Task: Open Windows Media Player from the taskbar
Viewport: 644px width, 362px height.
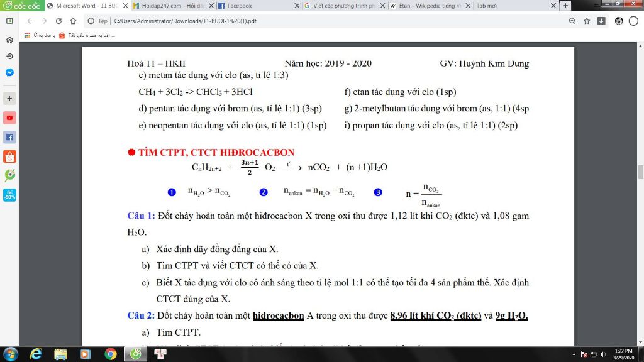Action: coord(85,354)
